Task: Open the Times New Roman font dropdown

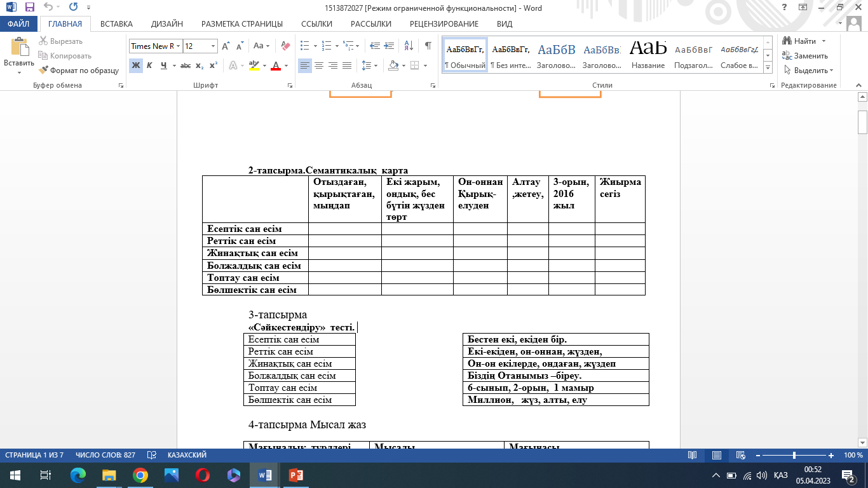Action: click(178, 46)
